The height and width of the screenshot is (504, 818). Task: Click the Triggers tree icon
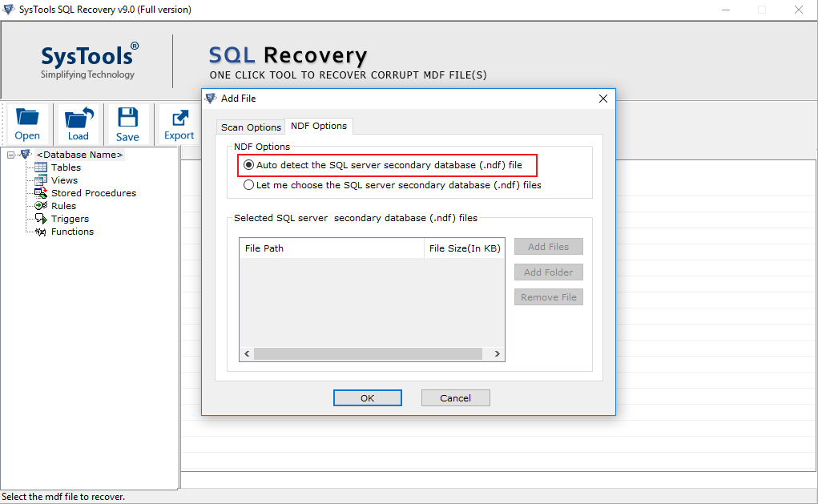(x=41, y=219)
